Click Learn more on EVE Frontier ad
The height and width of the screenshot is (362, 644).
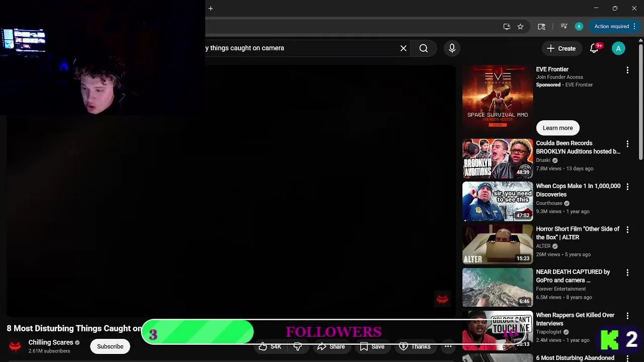coord(557,128)
